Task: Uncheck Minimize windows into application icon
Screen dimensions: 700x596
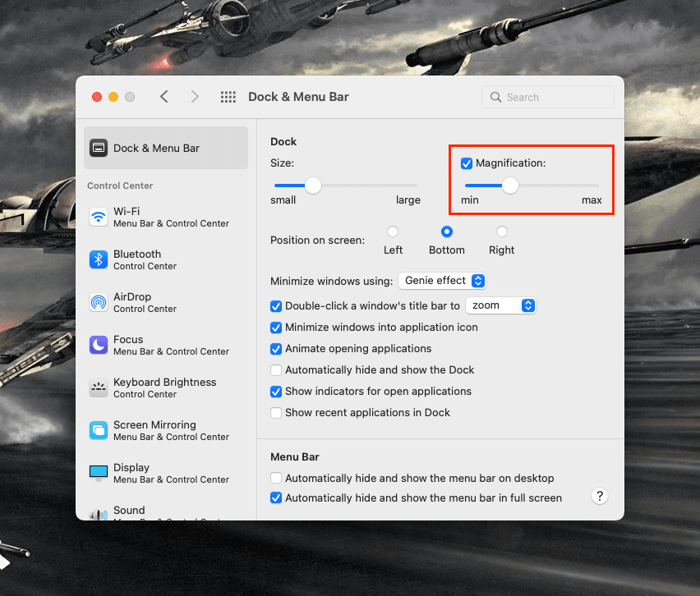Action: point(276,328)
